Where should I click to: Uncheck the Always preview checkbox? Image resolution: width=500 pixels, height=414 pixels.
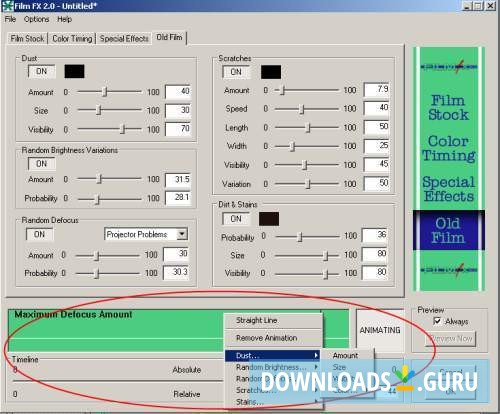tap(437, 321)
